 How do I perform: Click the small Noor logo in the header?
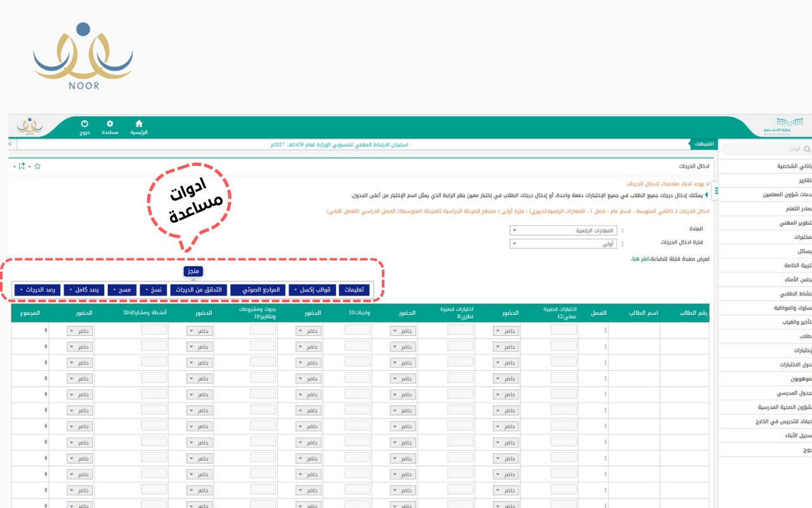[x=30, y=126]
